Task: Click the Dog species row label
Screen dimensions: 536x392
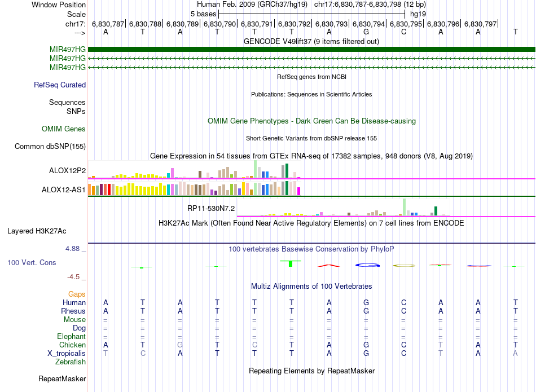Action: click(80, 328)
